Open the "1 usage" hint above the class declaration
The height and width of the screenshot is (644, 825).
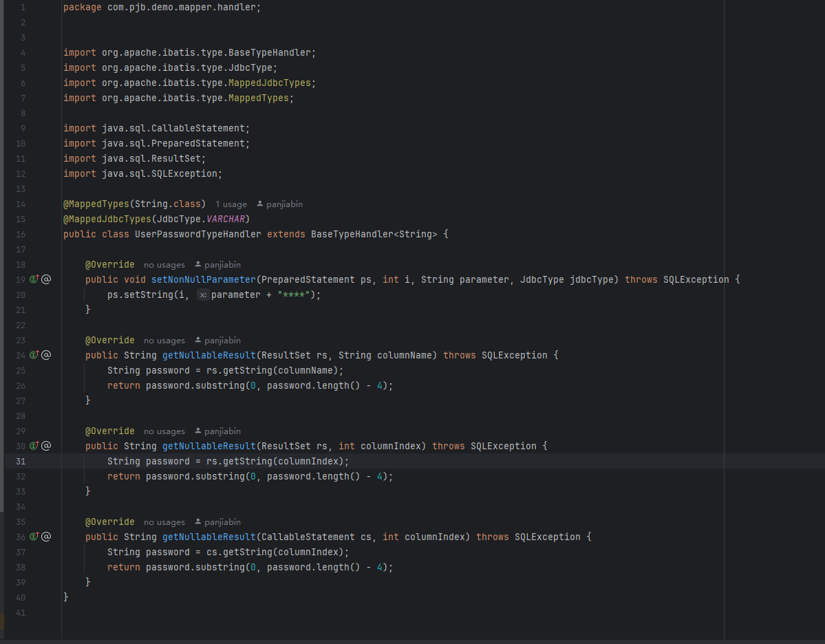click(231, 204)
